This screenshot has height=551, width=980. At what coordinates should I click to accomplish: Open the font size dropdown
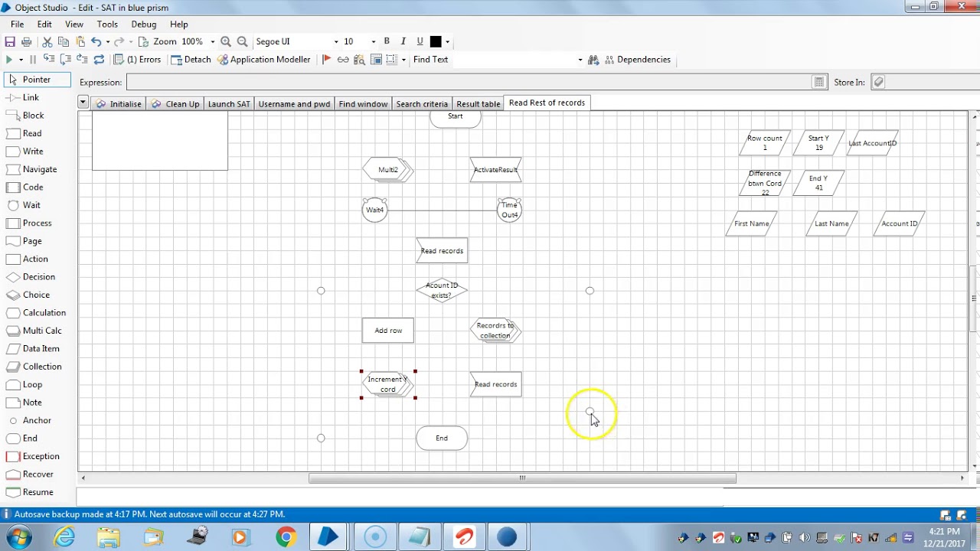[x=373, y=42]
